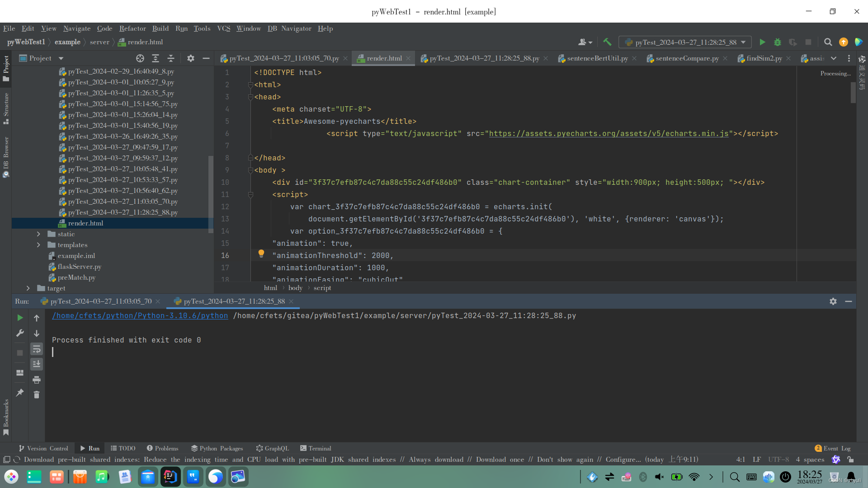Clear run console with trash icon
Screen dimensions: 868x488
click(x=37, y=395)
